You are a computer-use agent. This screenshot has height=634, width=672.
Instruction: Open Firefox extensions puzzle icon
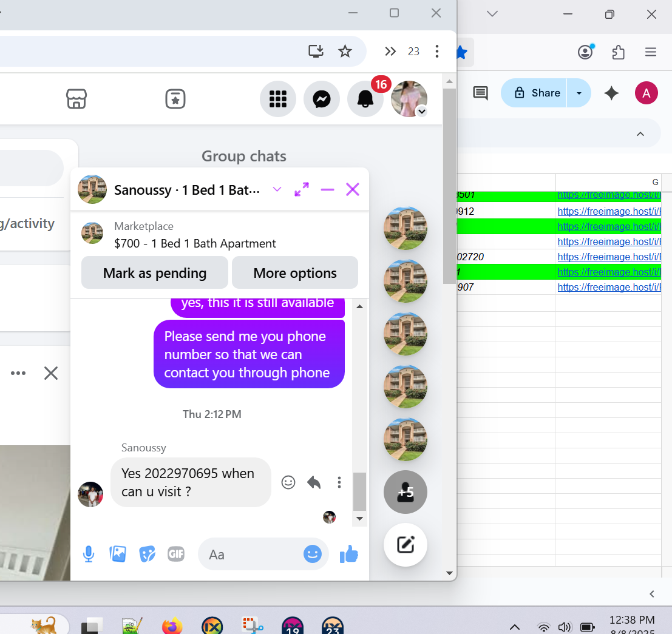618,52
